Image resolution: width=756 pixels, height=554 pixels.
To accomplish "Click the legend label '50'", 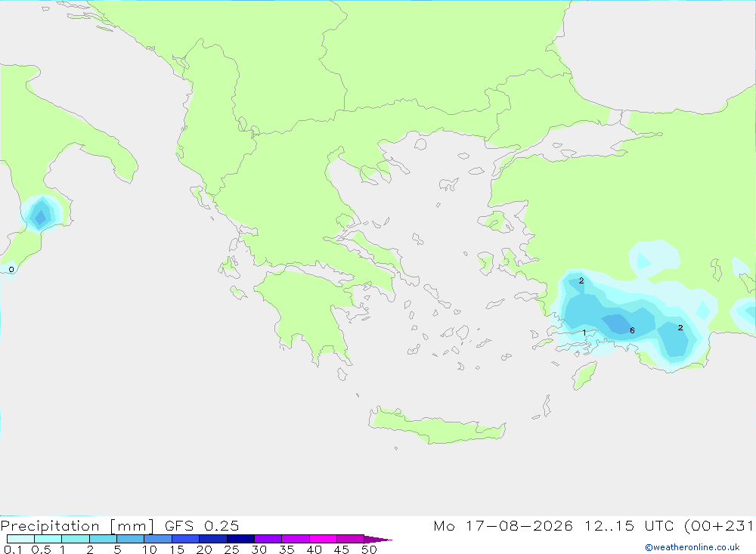I will 369,549.
